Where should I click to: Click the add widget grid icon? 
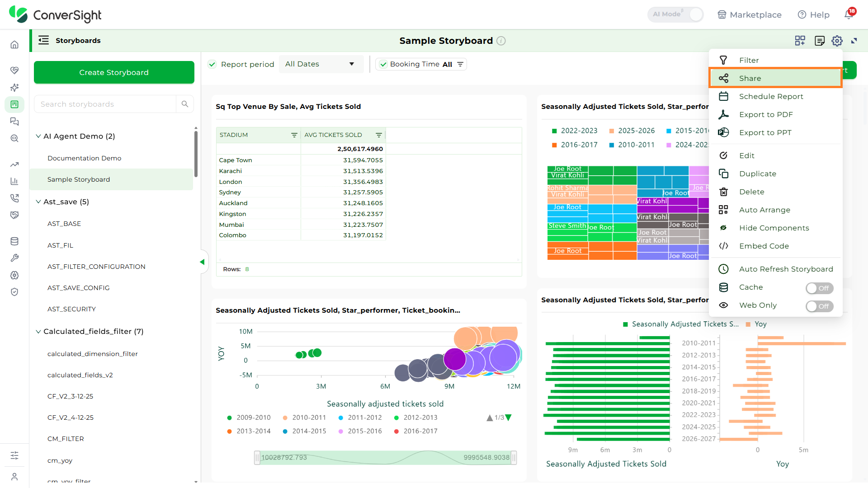(x=800, y=41)
